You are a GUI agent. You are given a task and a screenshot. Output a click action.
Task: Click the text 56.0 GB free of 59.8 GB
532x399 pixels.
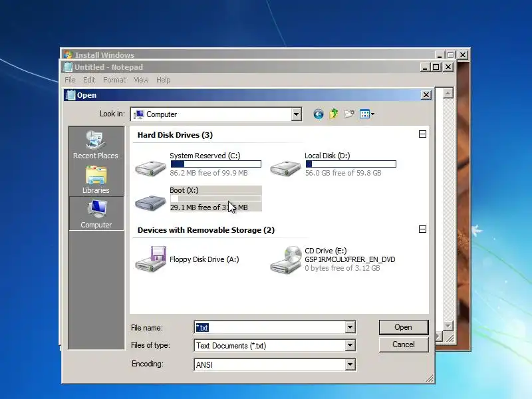click(343, 173)
